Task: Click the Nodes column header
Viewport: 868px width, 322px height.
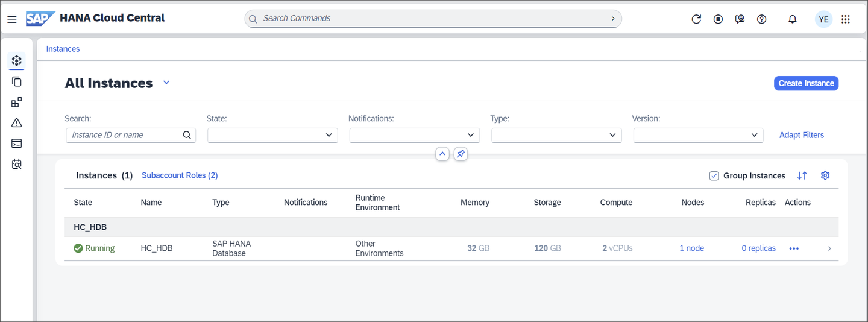Action: (x=693, y=203)
